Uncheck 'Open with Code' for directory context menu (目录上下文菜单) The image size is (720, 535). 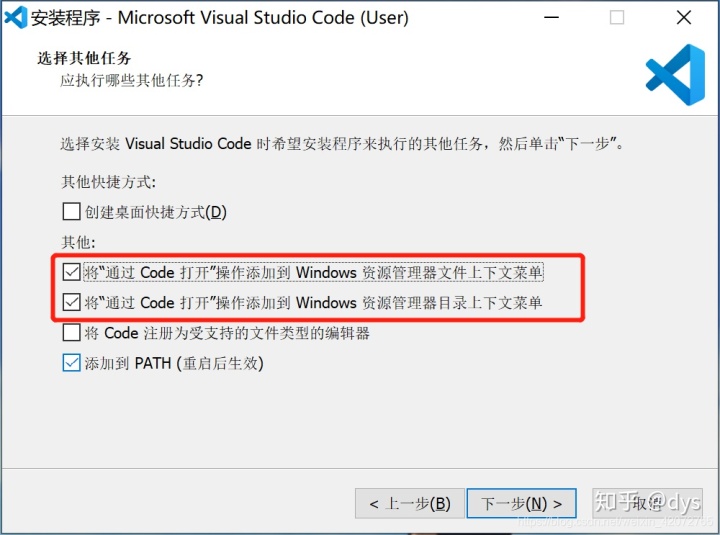[x=71, y=302]
